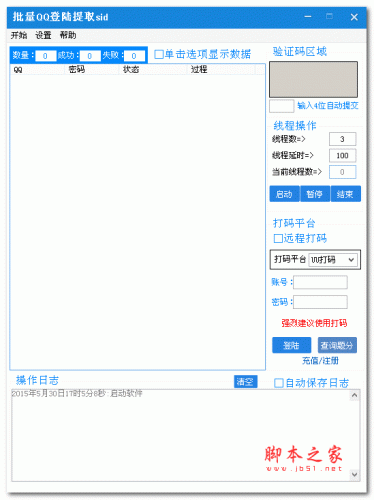Click the 账号 input field
This screenshot has width=374, height=500.
tap(320, 282)
